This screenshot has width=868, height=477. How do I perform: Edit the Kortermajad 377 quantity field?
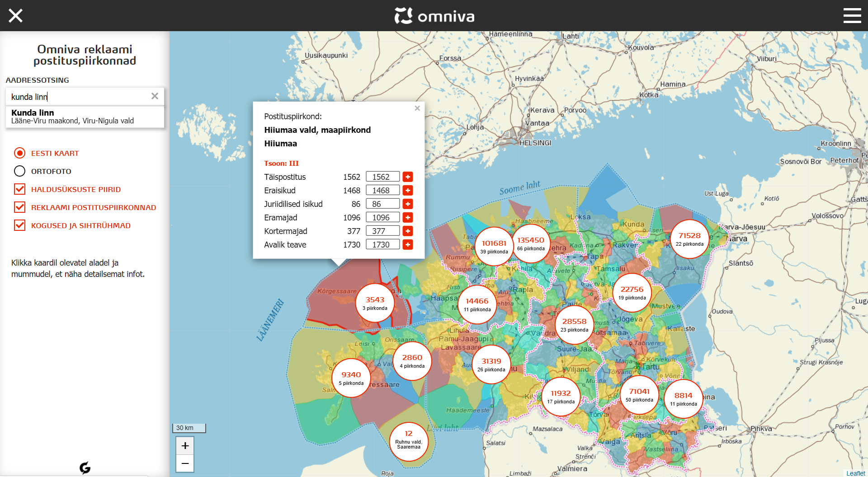[382, 231]
